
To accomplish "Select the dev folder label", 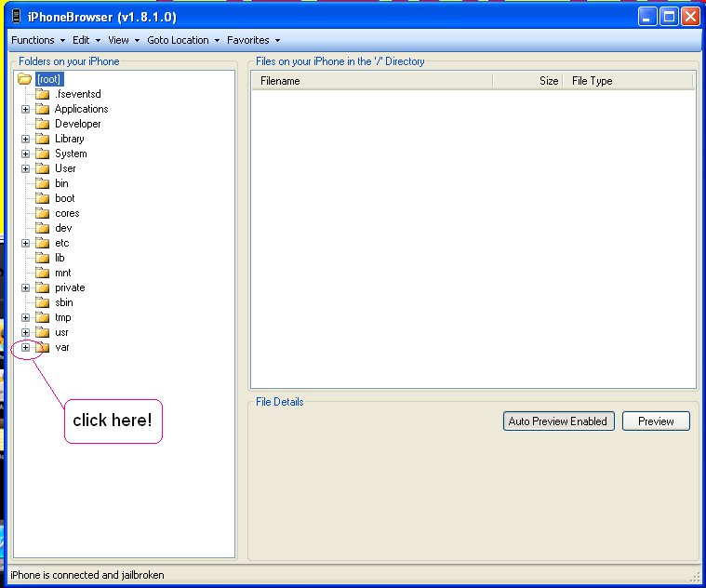I will click(x=63, y=228).
